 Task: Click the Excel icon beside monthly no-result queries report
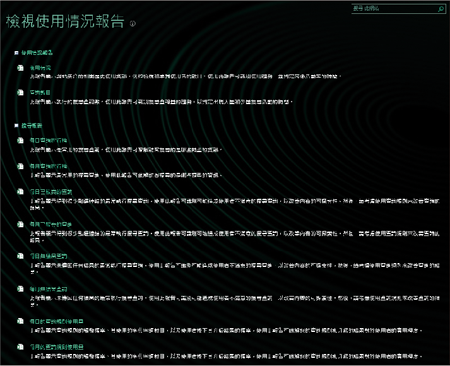click(20, 289)
